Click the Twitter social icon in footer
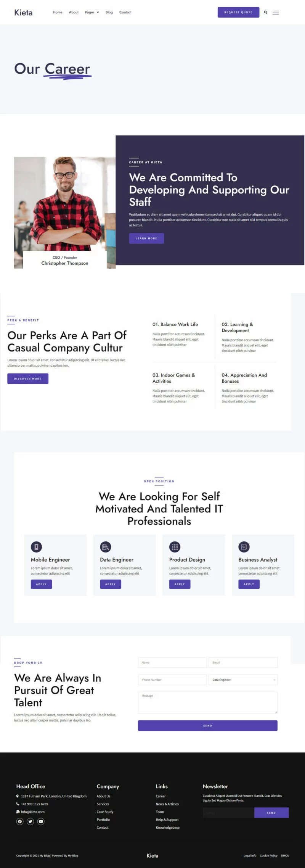The width and height of the screenshot is (305, 868). 30,821
